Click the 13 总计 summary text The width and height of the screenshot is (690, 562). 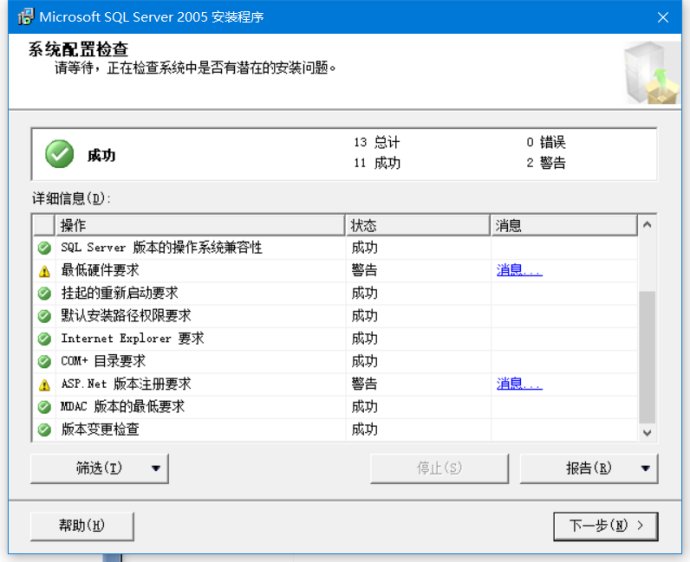[377, 142]
